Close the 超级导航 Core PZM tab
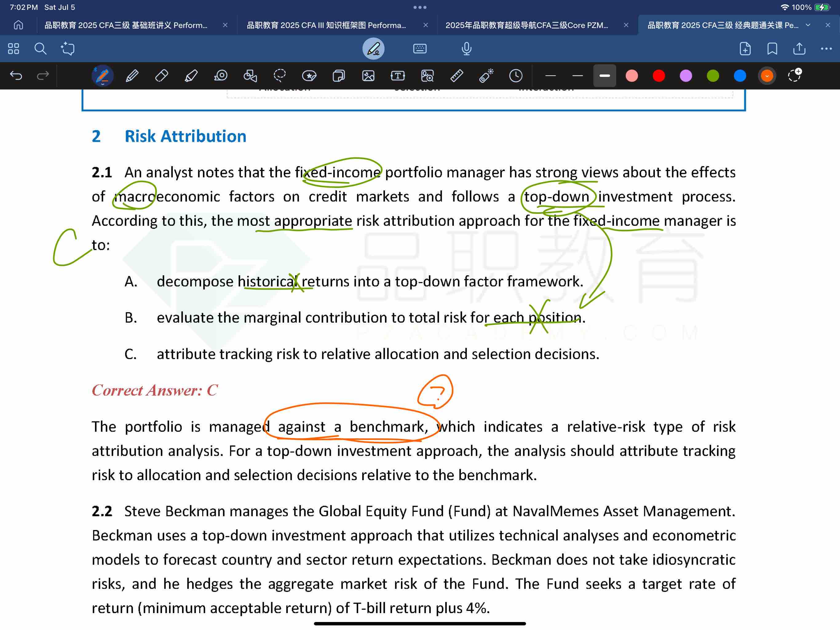Screen dimensions: 840x630 tap(626, 25)
